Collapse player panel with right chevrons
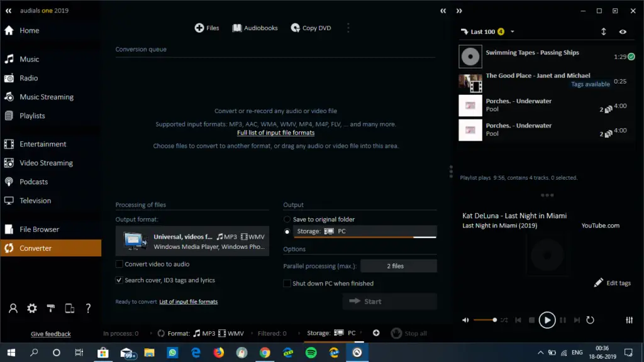Screen dimensions: 644x362 pos(459,11)
